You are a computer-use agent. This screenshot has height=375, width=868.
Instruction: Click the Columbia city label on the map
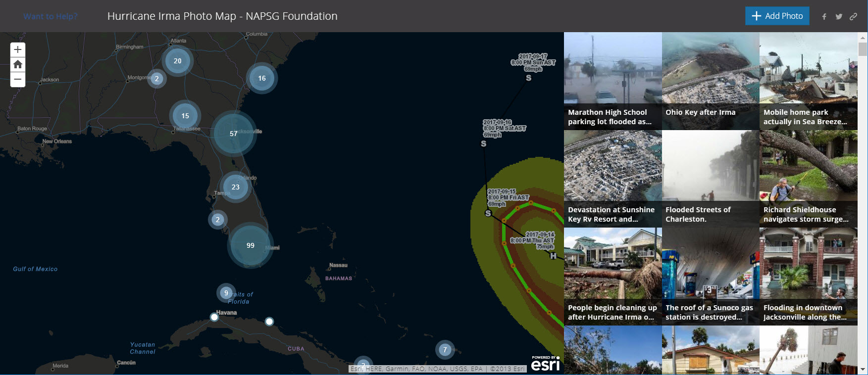(x=256, y=34)
